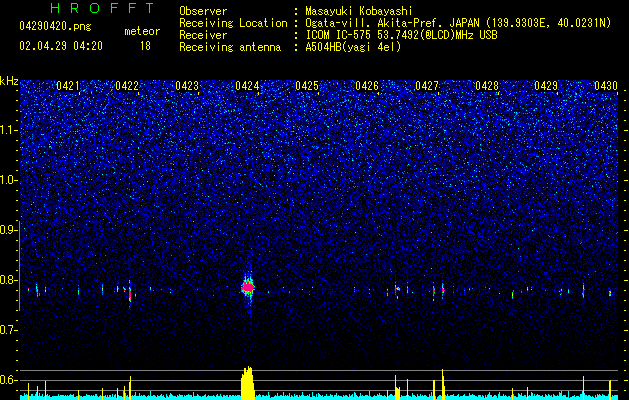Click the 0.8 kHz axis label
The width and height of the screenshot is (629, 400).
click(8, 280)
